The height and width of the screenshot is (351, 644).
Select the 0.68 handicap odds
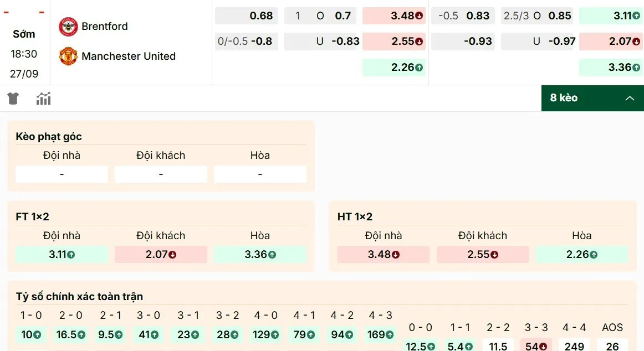pos(247,16)
